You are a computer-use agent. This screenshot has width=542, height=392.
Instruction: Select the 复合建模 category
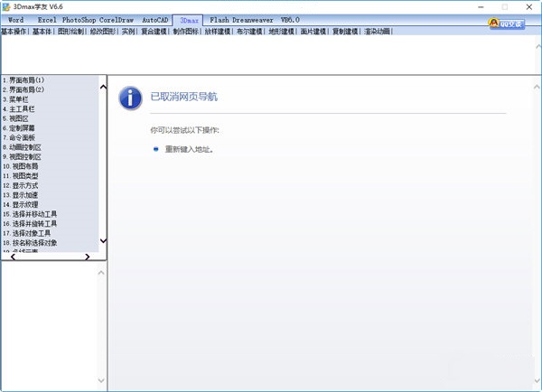151,31
